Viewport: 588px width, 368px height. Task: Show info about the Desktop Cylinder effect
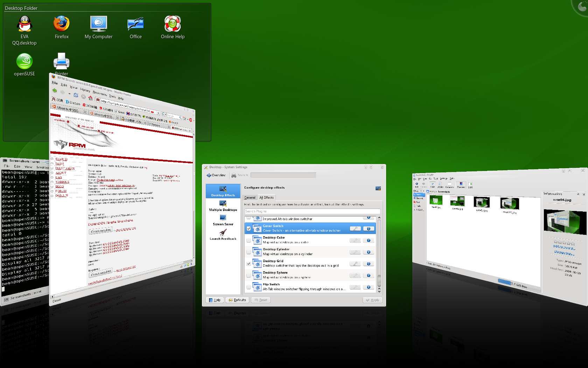coord(369,252)
